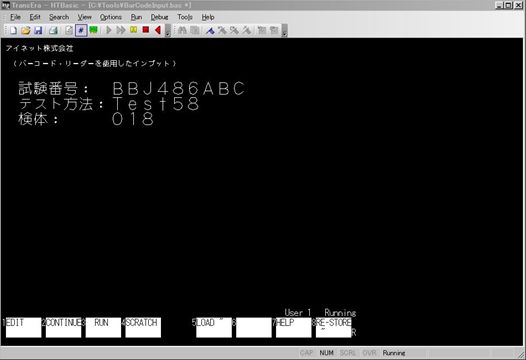Click the Print icon in toolbar
Screen dimensions: 526x360
pyautogui.click(x=53, y=31)
